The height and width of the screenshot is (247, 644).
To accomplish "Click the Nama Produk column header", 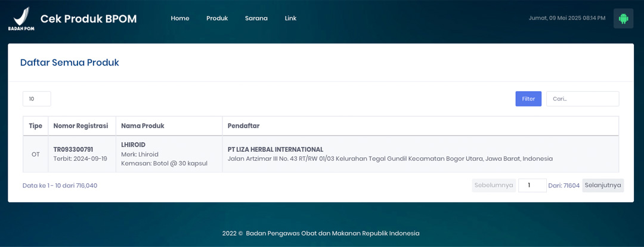I will point(143,126).
